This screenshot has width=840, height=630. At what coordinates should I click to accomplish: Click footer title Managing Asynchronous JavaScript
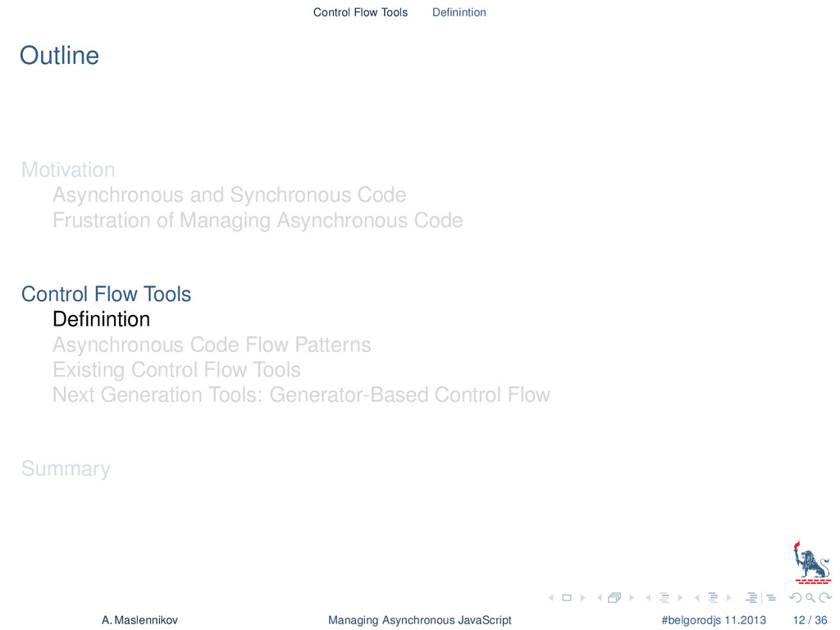(x=419, y=620)
